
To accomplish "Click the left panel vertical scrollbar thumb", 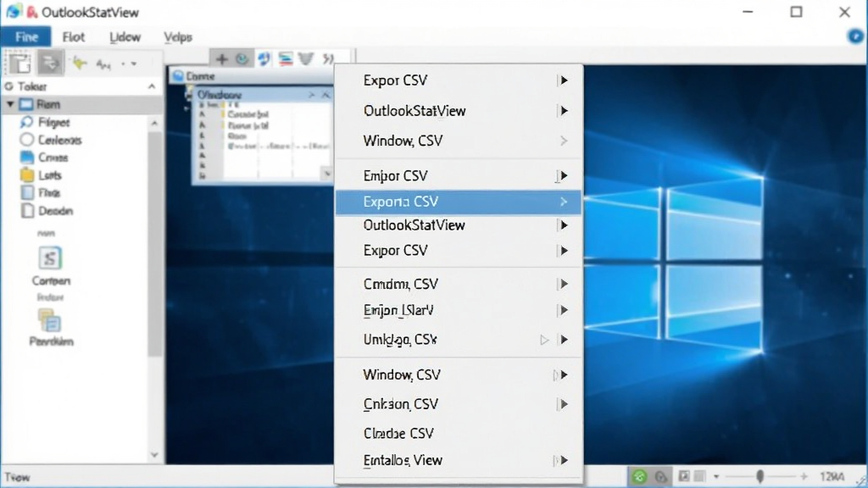I will click(154, 243).
